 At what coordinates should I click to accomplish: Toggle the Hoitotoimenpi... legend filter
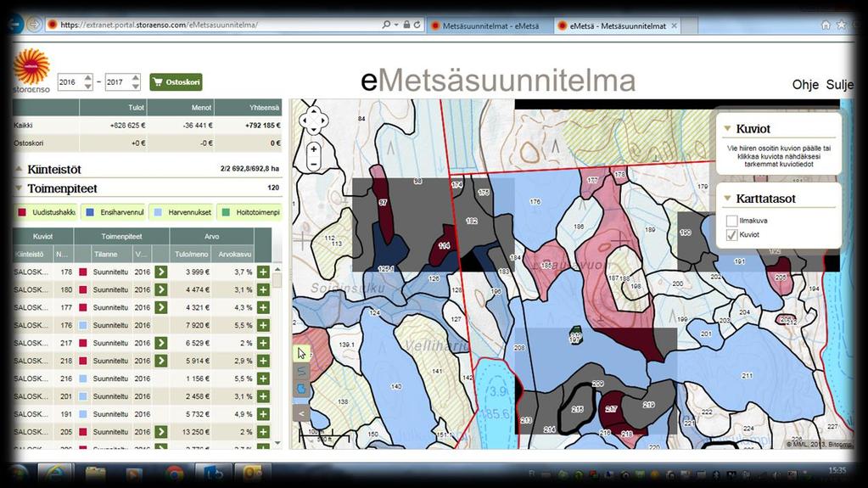(249, 212)
